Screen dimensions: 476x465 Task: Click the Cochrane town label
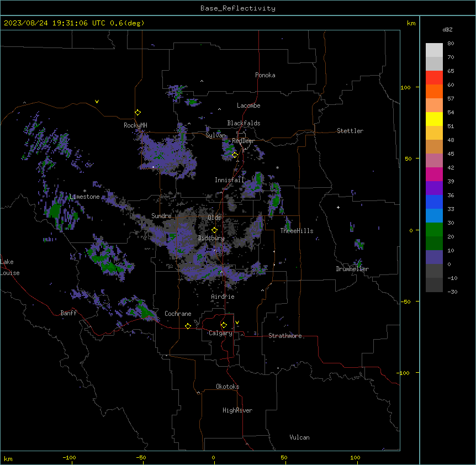point(178,314)
